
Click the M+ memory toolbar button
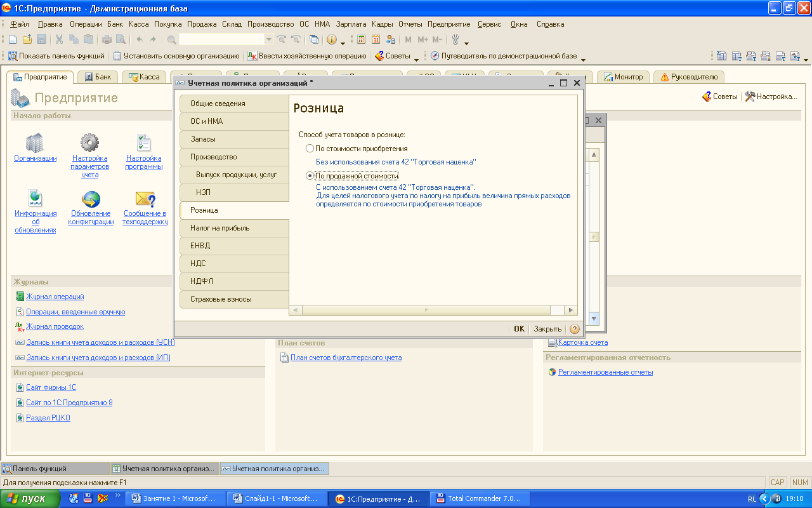(x=422, y=39)
